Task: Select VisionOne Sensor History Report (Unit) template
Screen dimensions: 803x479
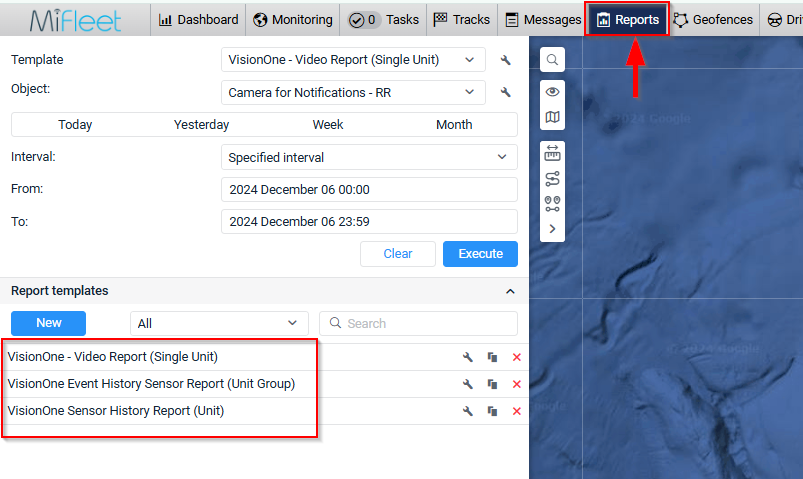Action: pos(116,411)
